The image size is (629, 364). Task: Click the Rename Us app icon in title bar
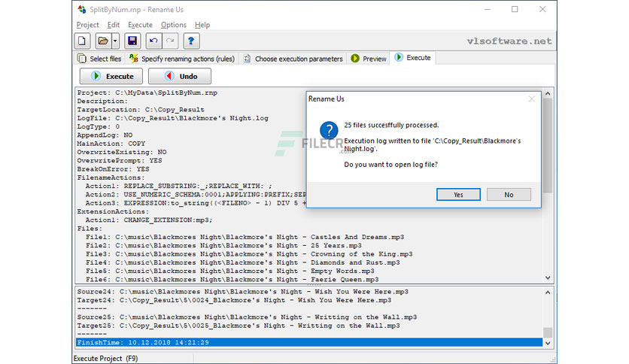82,9
